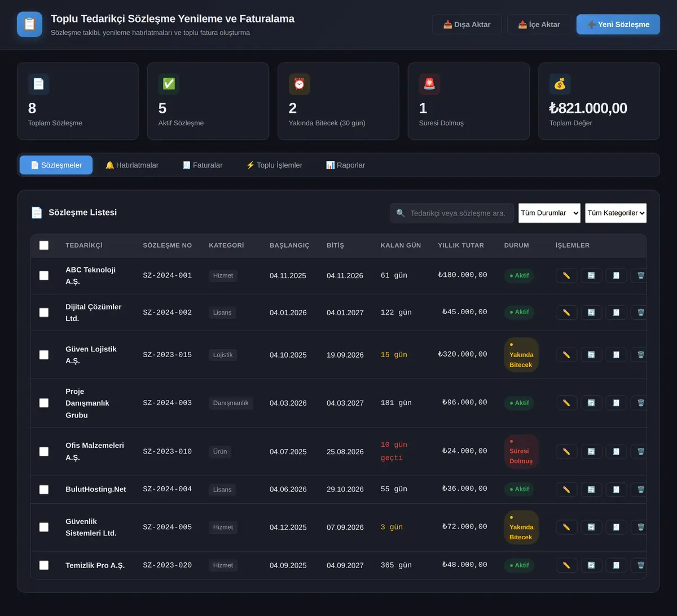Generate invoice for Güven Lojistik A.Ş.
Viewport: 677px width, 616px height.
click(616, 355)
